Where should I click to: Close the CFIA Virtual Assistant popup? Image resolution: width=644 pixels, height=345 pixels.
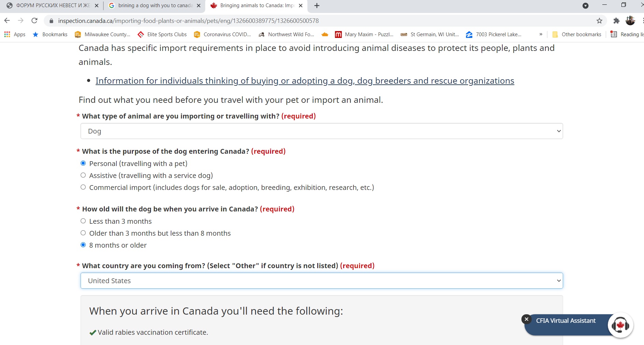[x=527, y=319]
